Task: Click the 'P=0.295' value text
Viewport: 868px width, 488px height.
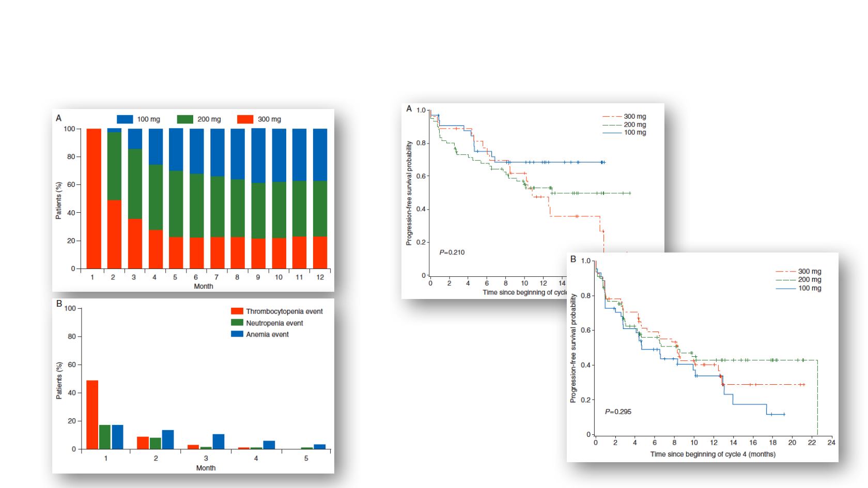Action: pos(618,412)
